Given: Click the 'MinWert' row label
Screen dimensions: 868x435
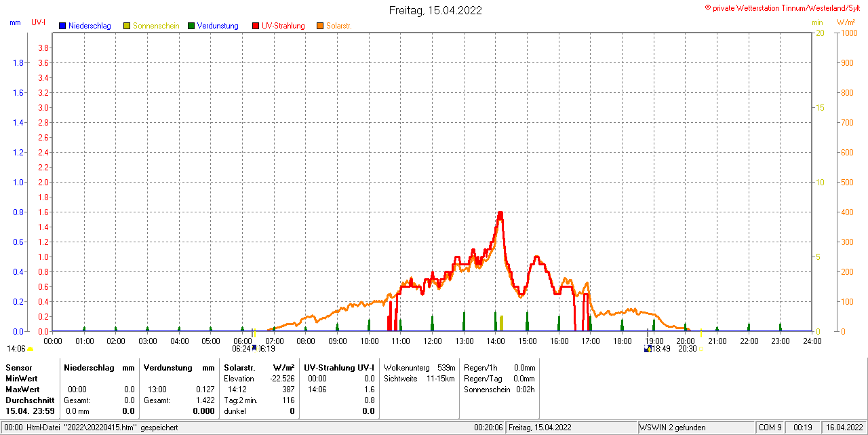Looking at the screenshot, I should [21, 379].
